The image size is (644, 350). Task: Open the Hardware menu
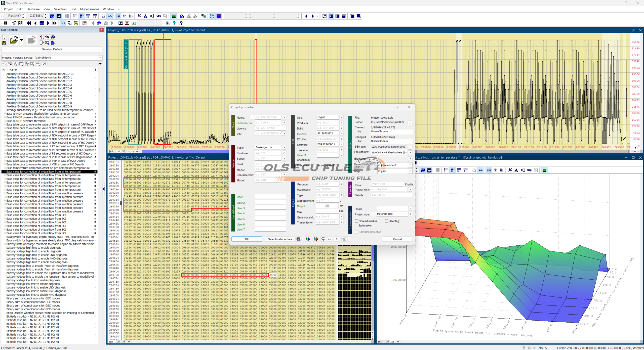(33, 9)
